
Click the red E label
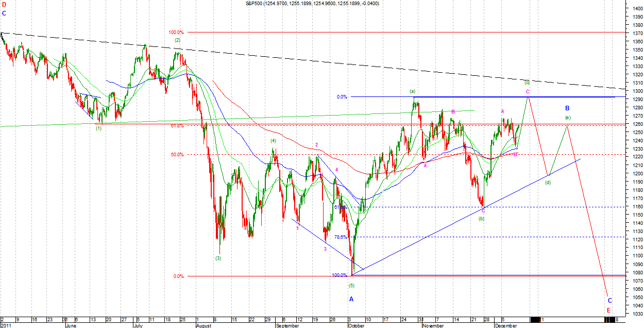[608, 310]
